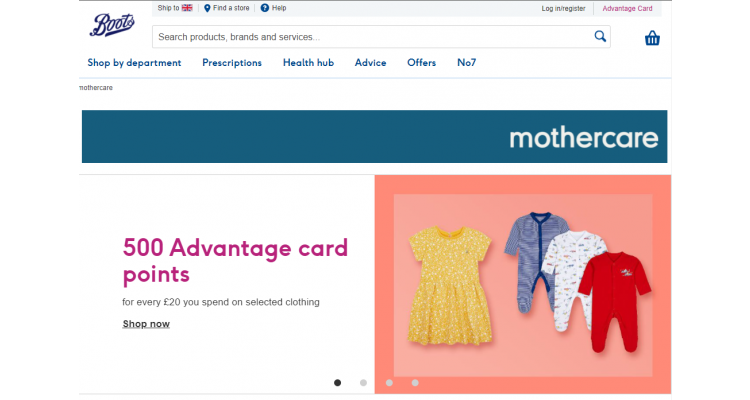The height and width of the screenshot is (400, 750).
Task: Click the UK flag icon
Action: click(x=187, y=8)
